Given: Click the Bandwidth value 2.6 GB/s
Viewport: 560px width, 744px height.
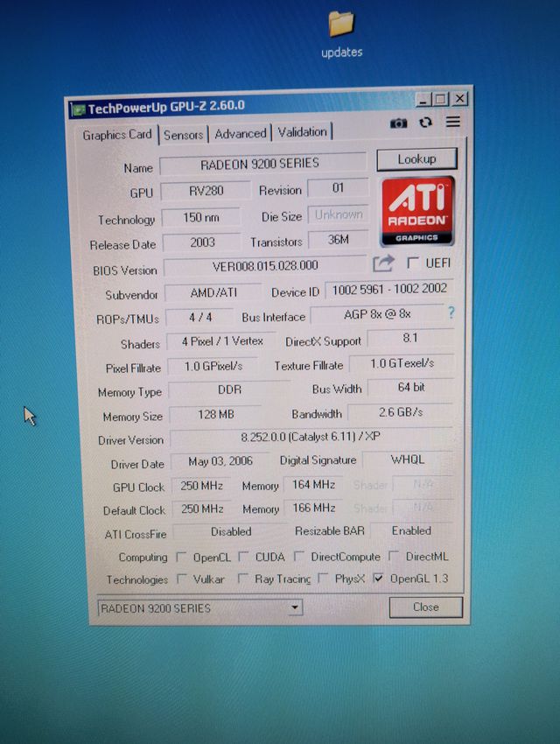Looking at the screenshot, I should click(x=401, y=412).
